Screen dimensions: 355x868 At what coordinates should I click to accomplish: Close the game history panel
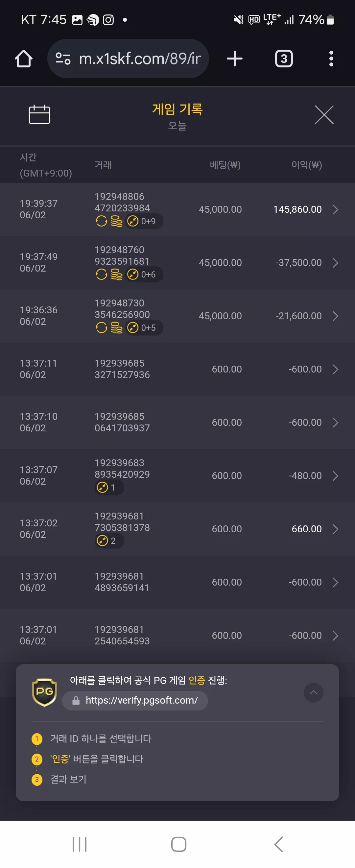click(x=324, y=114)
